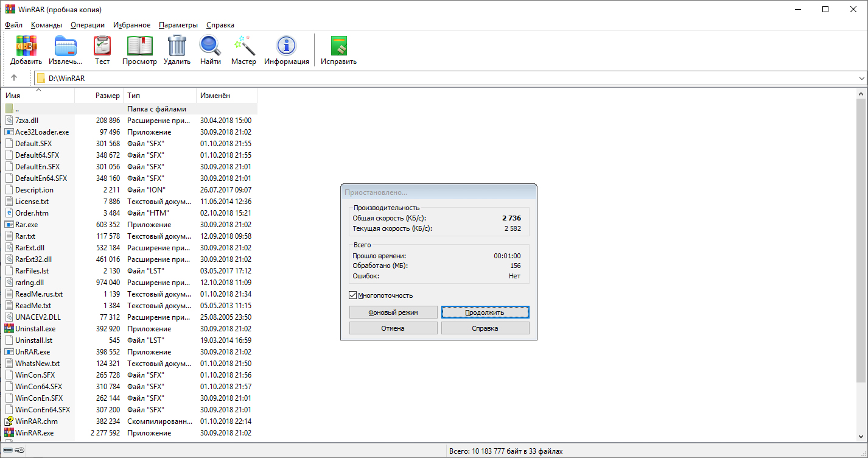Expand the D:\WinRAR address bar dropdown
The height and width of the screenshot is (458, 868).
coord(861,79)
